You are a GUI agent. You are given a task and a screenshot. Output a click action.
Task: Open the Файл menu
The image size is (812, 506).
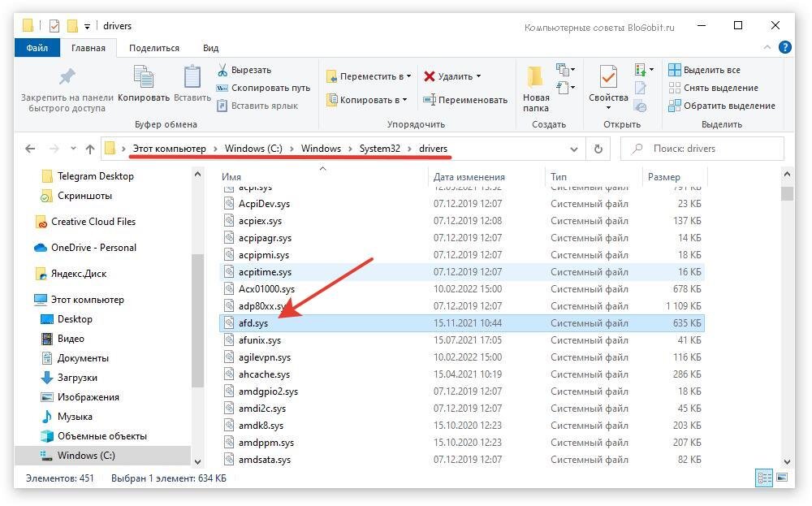tap(38, 48)
